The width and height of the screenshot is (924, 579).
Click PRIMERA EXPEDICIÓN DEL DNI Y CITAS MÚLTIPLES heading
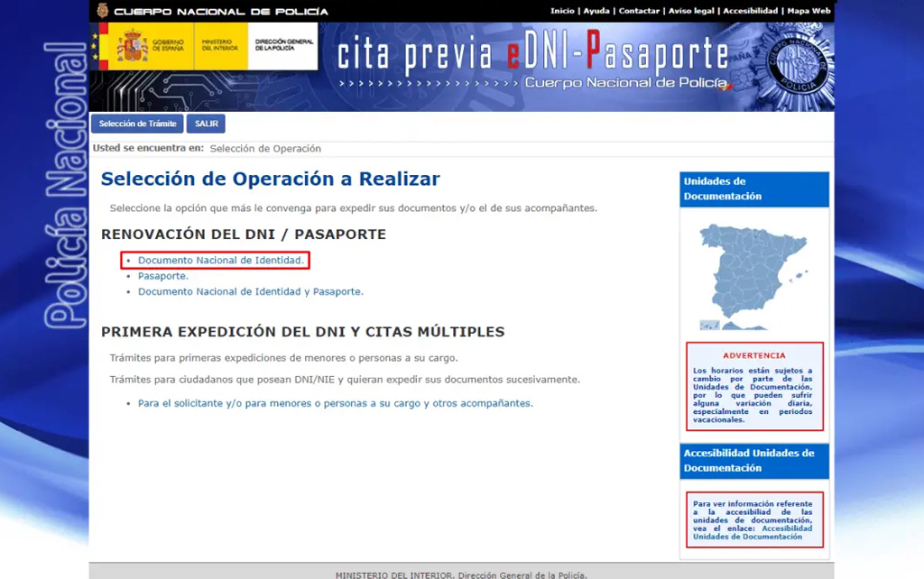coord(303,332)
